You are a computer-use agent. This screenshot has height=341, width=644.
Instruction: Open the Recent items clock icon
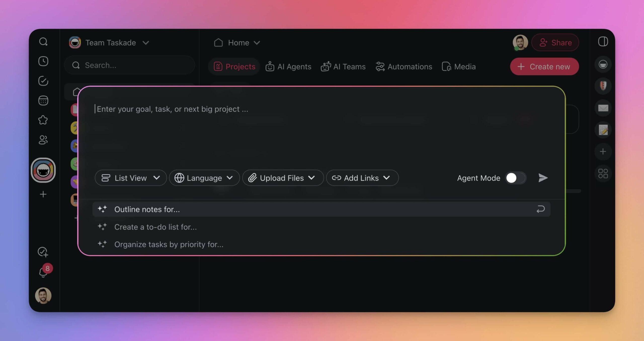[43, 61]
